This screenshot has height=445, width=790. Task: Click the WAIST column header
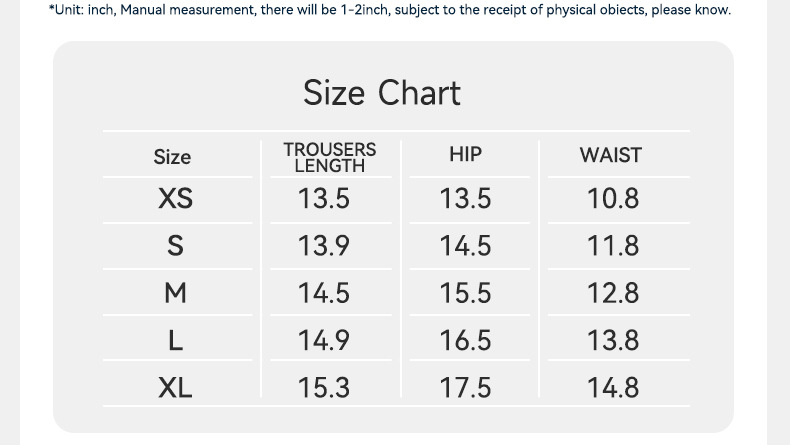pyautogui.click(x=610, y=155)
